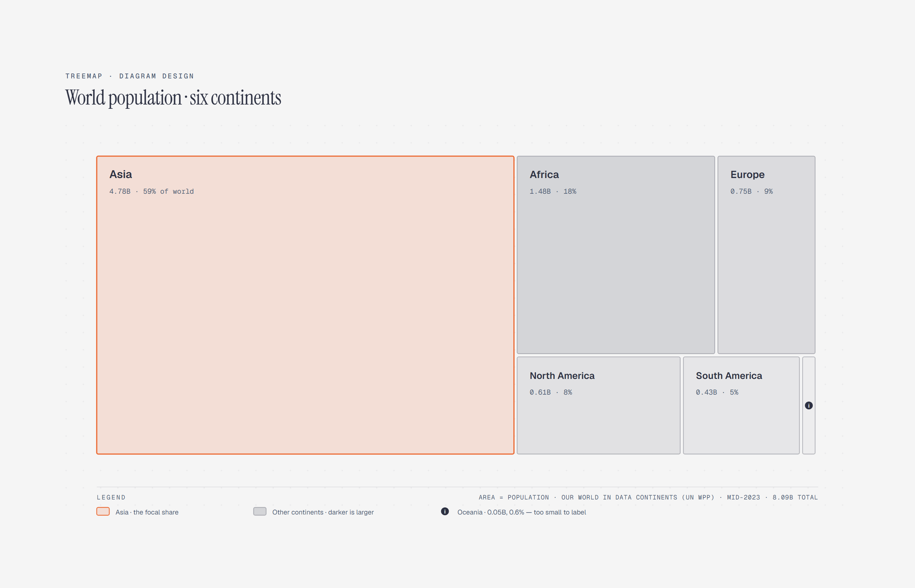The width and height of the screenshot is (915, 588).
Task: Click the '0.43B · 5%' value
Action: click(x=717, y=392)
